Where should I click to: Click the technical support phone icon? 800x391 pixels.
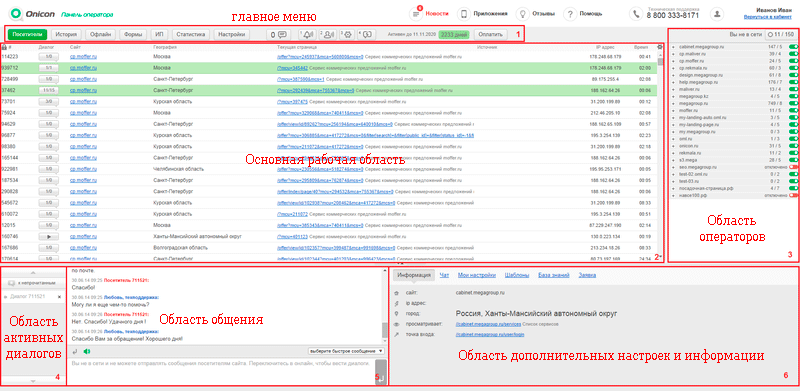point(636,14)
